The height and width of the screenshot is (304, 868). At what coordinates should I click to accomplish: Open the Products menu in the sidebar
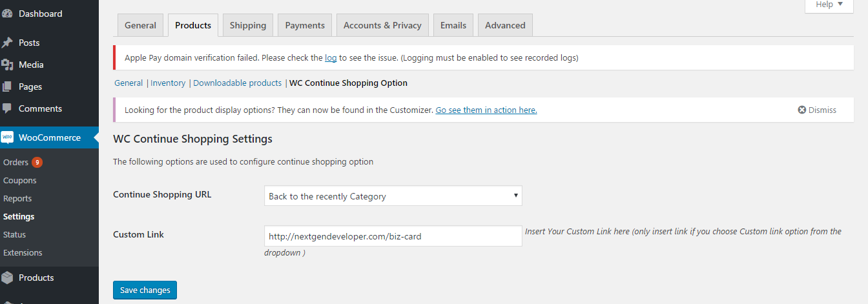tap(49, 278)
